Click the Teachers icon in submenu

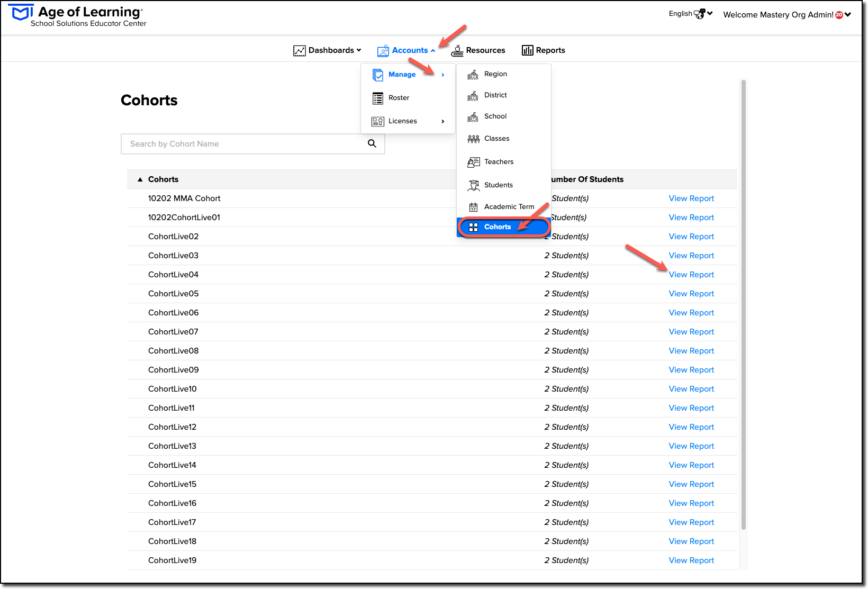[474, 162]
